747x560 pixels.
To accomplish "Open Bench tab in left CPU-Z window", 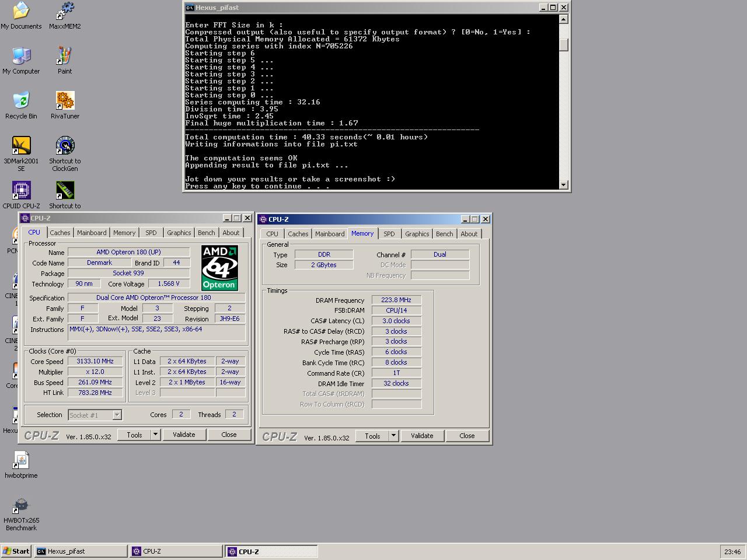I will [x=207, y=233].
